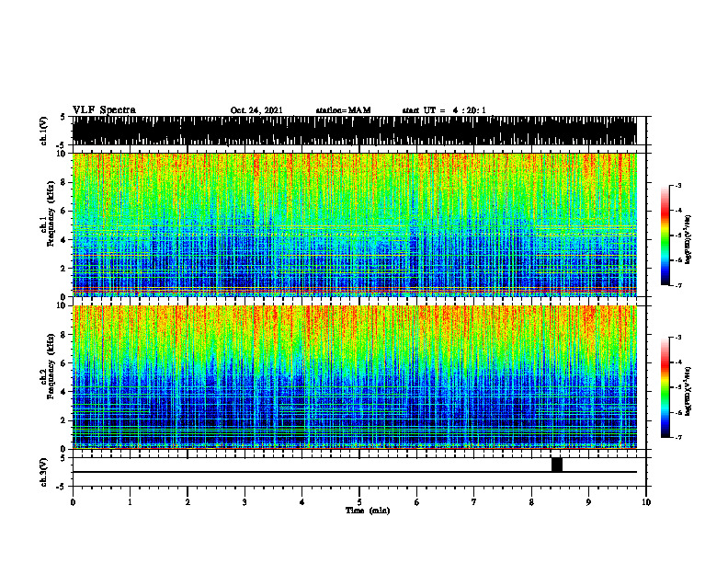Click the Time axis tick label "10"
728x563 pixels.
tap(646, 502)
